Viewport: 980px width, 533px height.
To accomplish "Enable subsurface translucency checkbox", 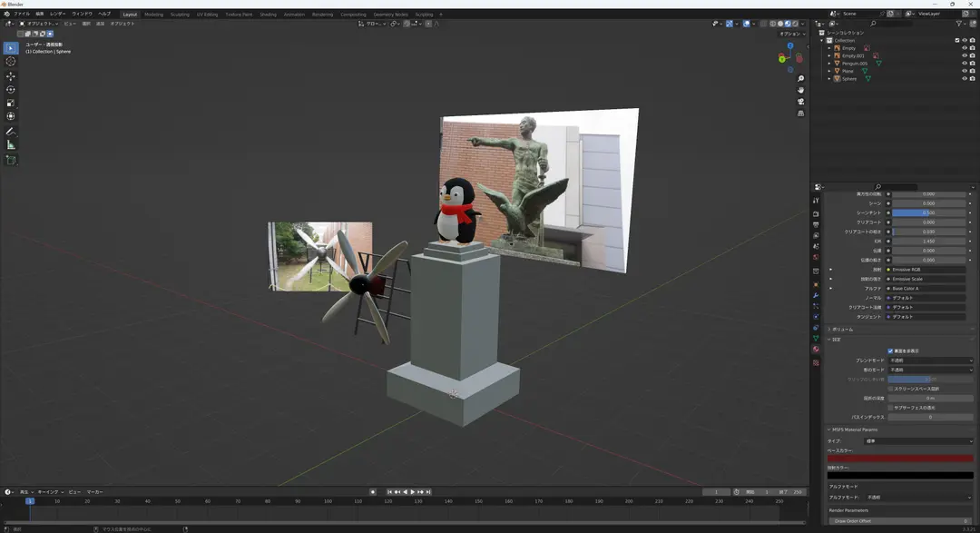I will (891, 408).
